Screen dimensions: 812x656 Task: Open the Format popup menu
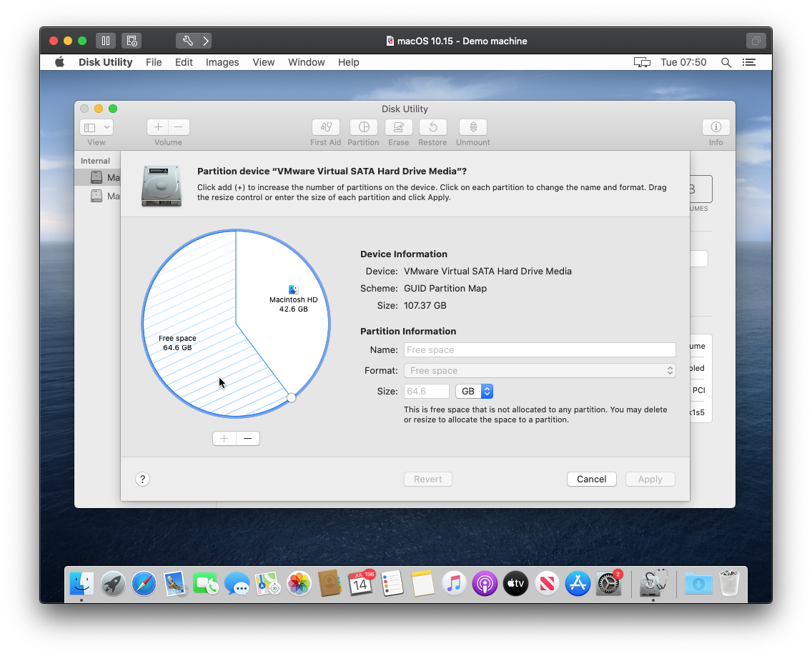coord(540,371)
